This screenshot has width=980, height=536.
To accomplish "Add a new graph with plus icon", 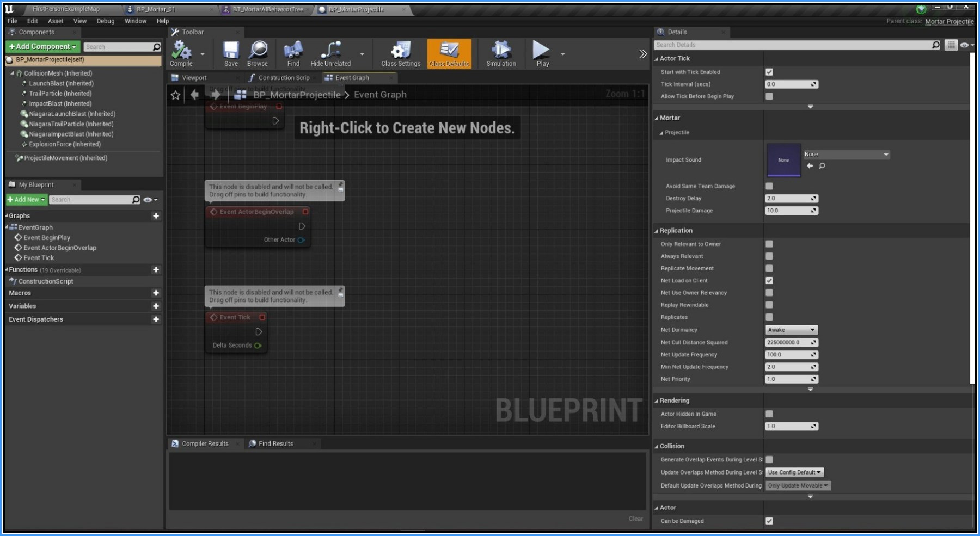I will [156, 216].
